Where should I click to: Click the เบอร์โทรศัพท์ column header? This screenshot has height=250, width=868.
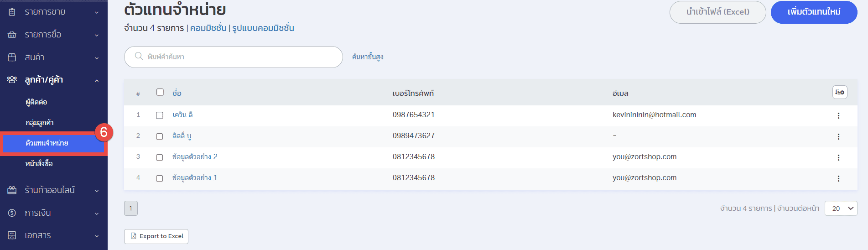pyautogui.click(x=413, y=94)
